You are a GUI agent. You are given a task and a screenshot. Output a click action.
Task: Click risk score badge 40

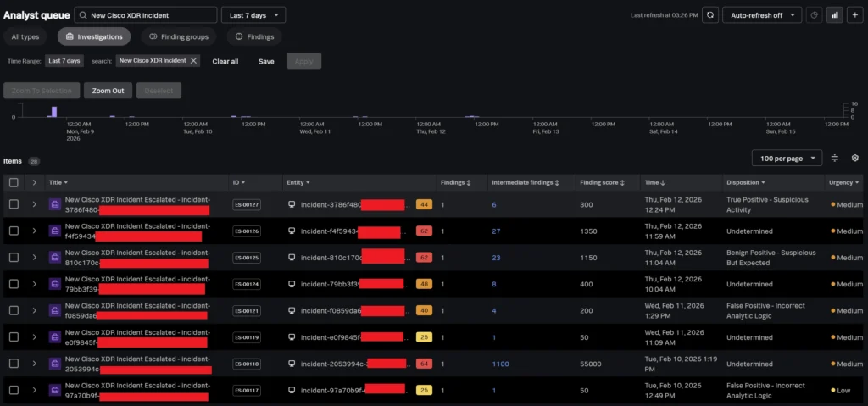point(425,311)
